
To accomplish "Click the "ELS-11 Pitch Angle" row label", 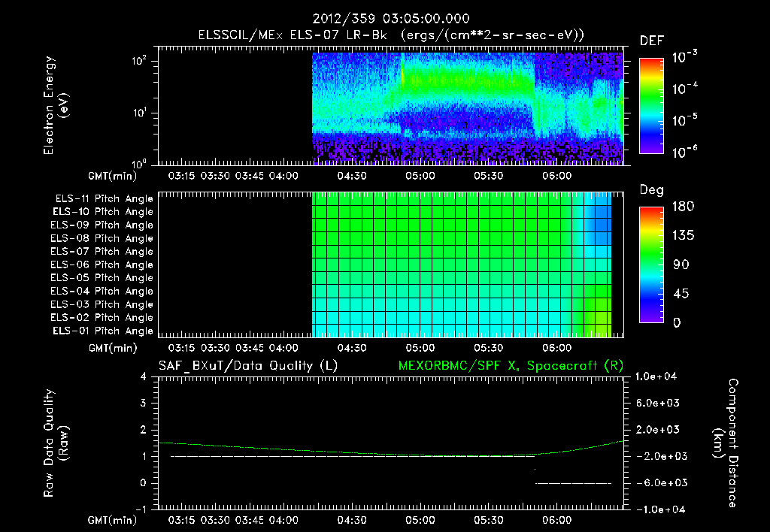I will (x=104, y=199).
